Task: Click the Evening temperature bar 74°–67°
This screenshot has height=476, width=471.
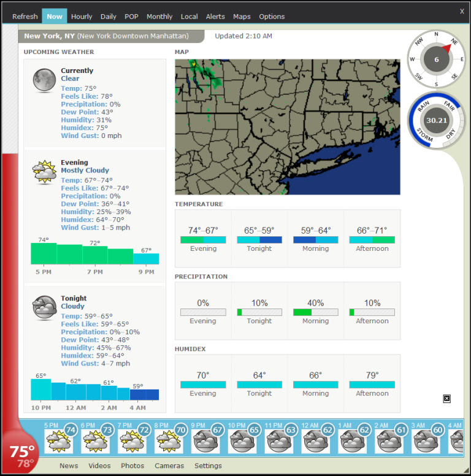Action: tap(203, 239)
